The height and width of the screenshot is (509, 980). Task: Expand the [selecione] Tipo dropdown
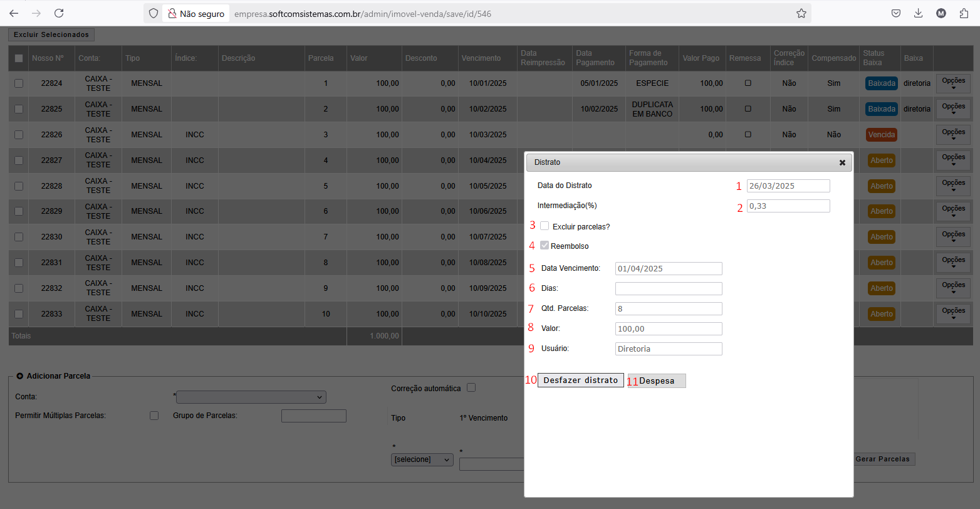422,459
